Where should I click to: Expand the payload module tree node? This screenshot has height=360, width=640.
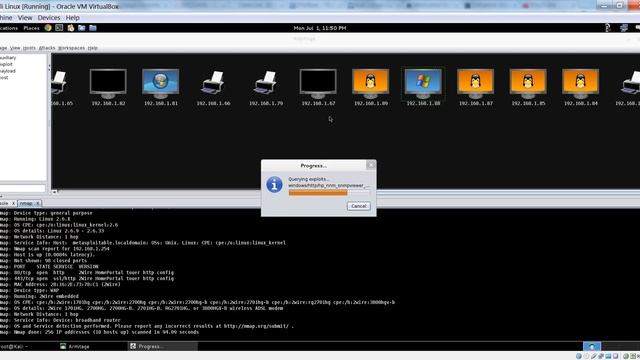pos(7,71)
